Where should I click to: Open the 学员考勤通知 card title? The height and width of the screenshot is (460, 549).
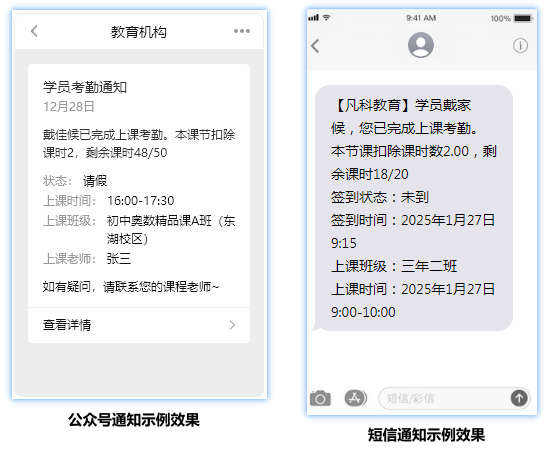(x=85, y=87)
